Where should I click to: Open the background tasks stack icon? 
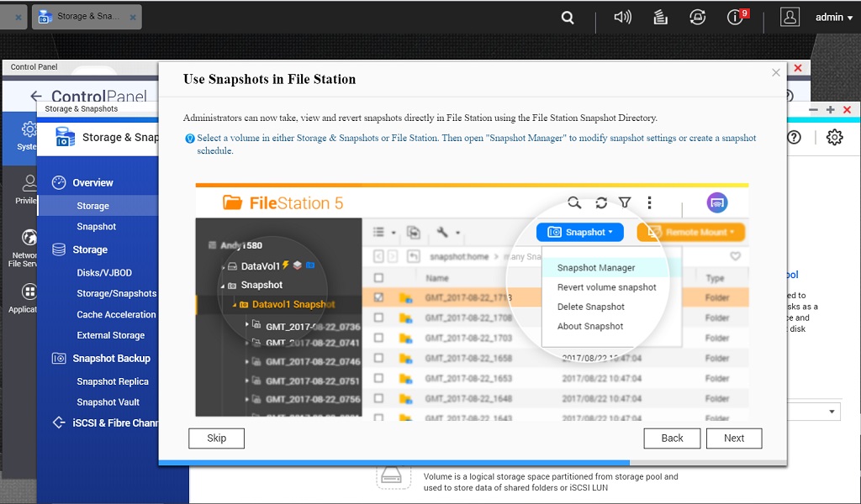coord(660,18)
